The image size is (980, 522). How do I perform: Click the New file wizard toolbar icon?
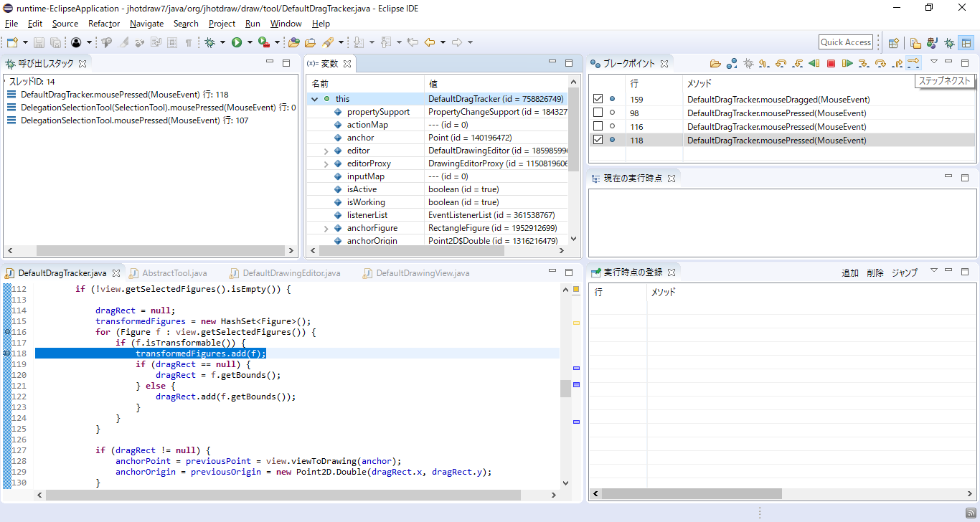(x=12, y=43)
